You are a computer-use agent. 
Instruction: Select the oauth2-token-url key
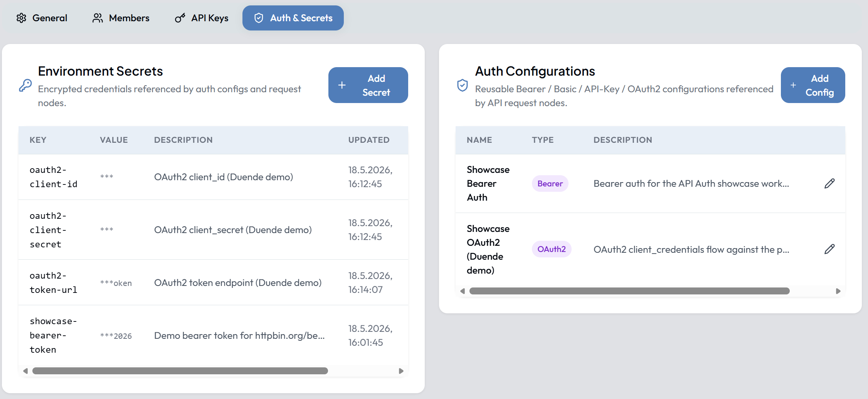coord(54,283)
